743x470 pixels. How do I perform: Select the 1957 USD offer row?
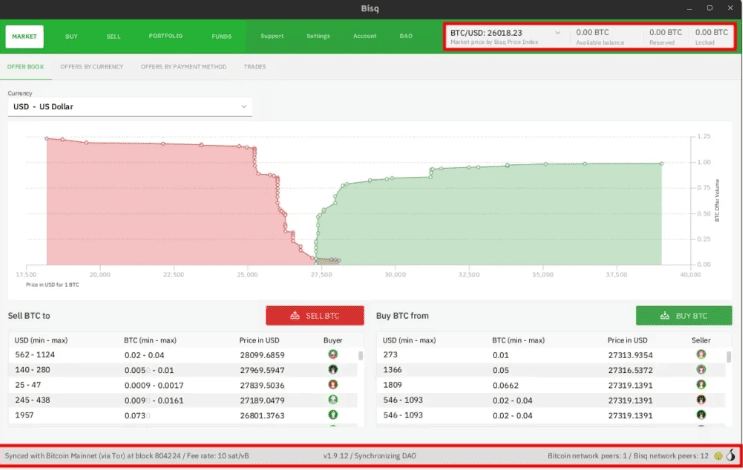coord(183,415)
